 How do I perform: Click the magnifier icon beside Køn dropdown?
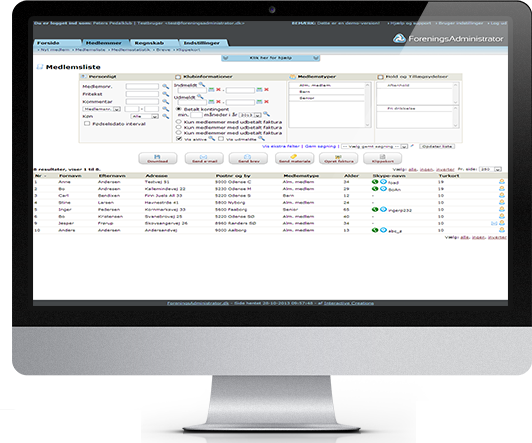click(x=165, y=116)
